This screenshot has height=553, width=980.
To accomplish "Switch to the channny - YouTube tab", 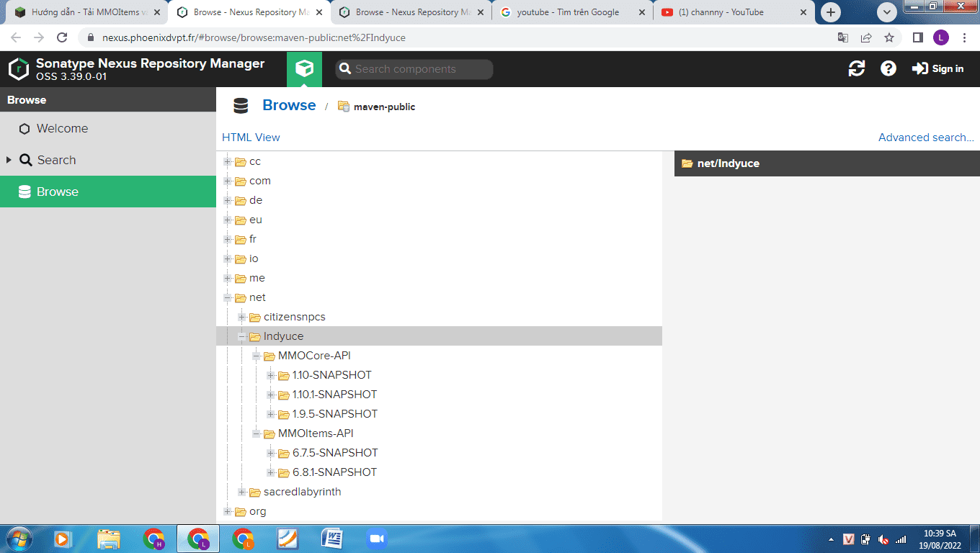I will click(734, 12).
